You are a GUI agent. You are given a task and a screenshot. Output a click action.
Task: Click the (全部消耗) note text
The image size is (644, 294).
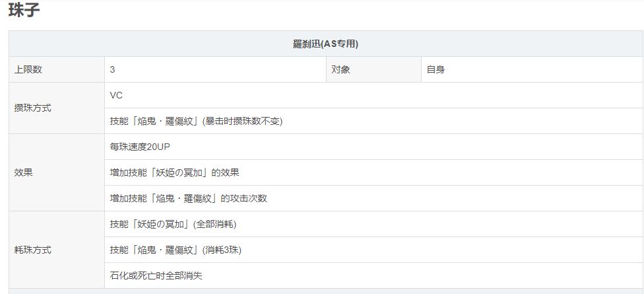coord(214,224)
